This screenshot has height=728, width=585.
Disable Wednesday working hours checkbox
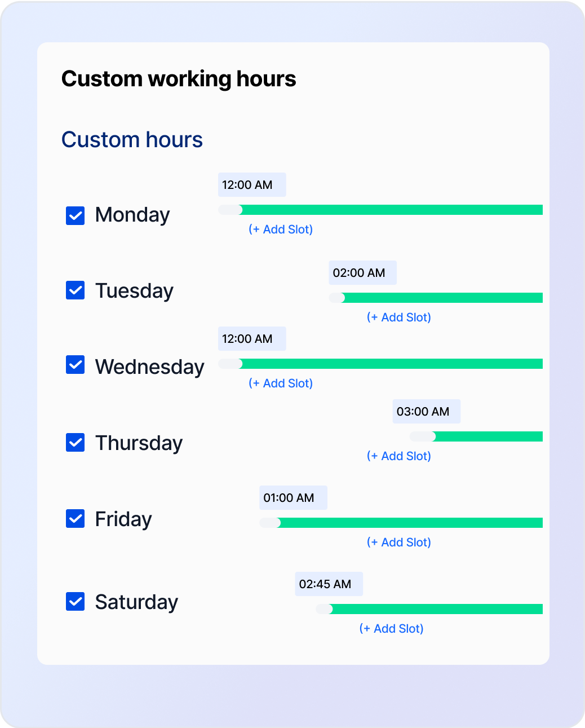point(75,366)
